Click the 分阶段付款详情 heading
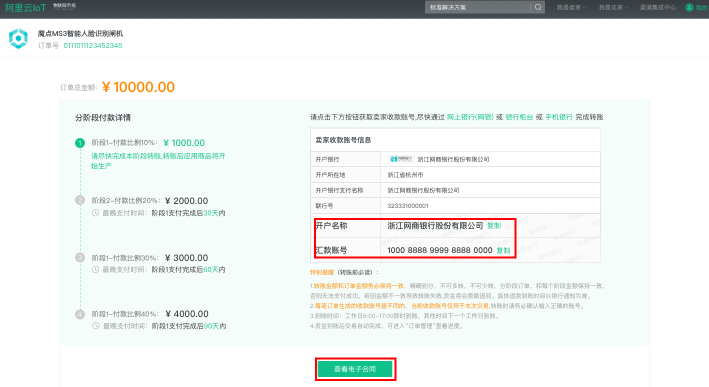This screenshot has width=709, height=387. tap(103, 118)
